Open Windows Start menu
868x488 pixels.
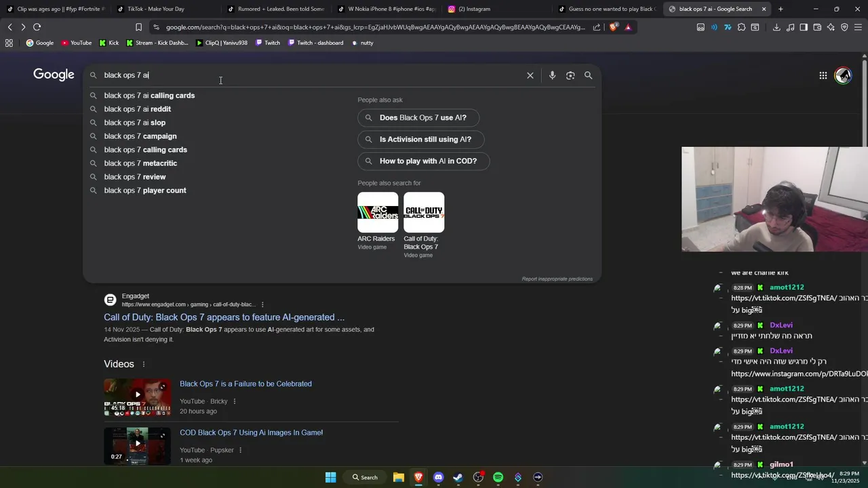[330, 477]
